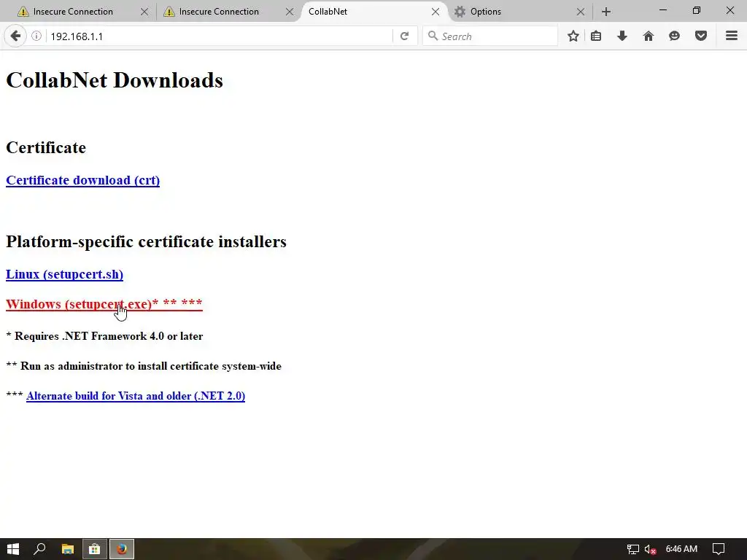The width and height of the screenshot is (747, 560).
Task: Close the CollabNet tab
Action: (436, 12)
